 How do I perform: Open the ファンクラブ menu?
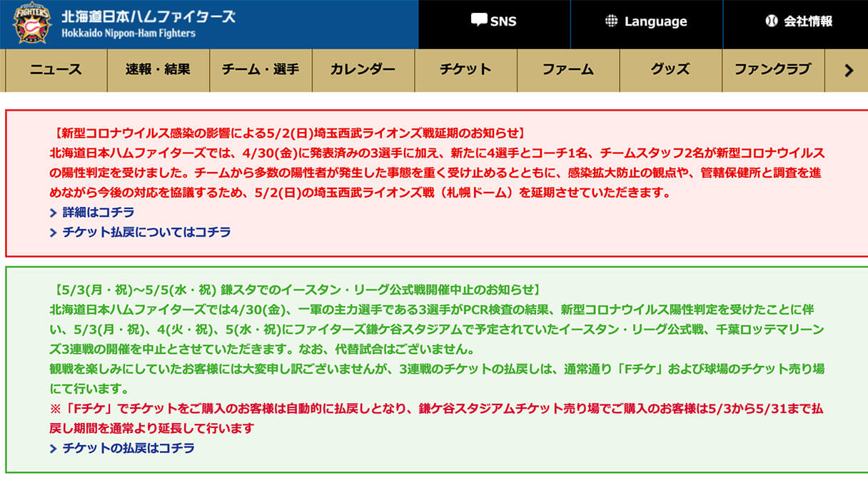pyautogui.click(x=773, y=70)
